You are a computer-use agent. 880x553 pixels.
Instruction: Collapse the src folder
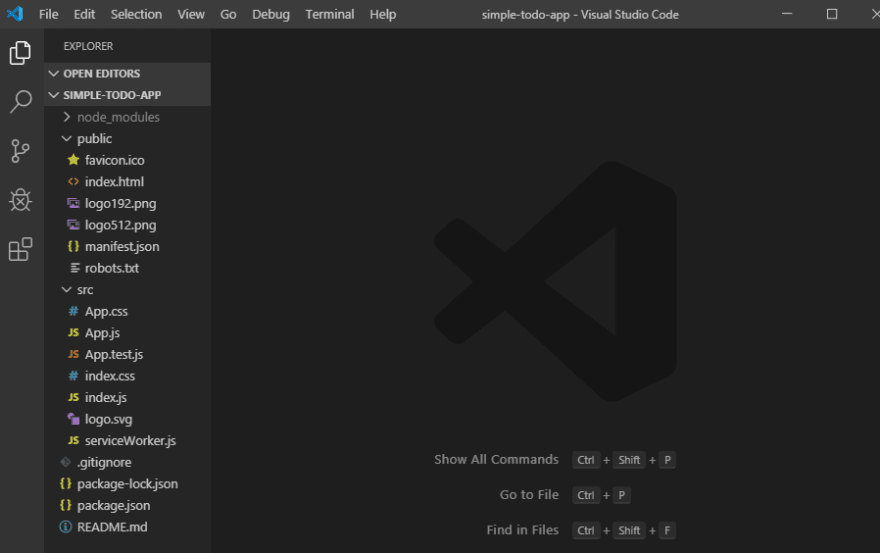point(67,289)
